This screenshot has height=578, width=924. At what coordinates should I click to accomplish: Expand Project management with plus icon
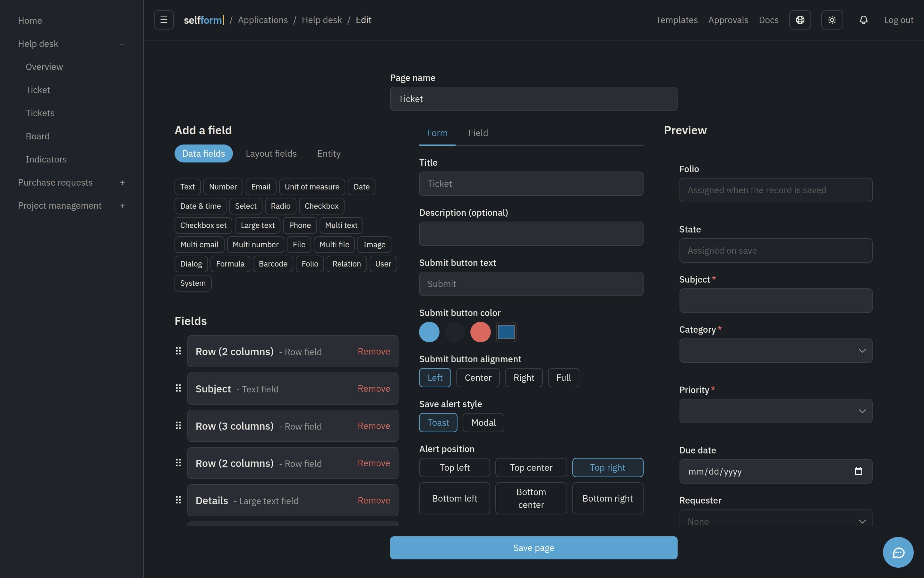122,206
